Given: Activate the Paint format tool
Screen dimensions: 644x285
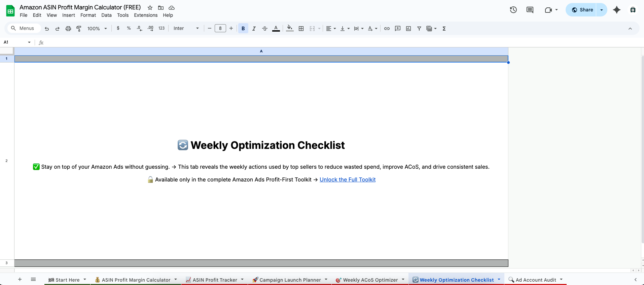Looking at the screenshot, I should click(x=79, y=29).
